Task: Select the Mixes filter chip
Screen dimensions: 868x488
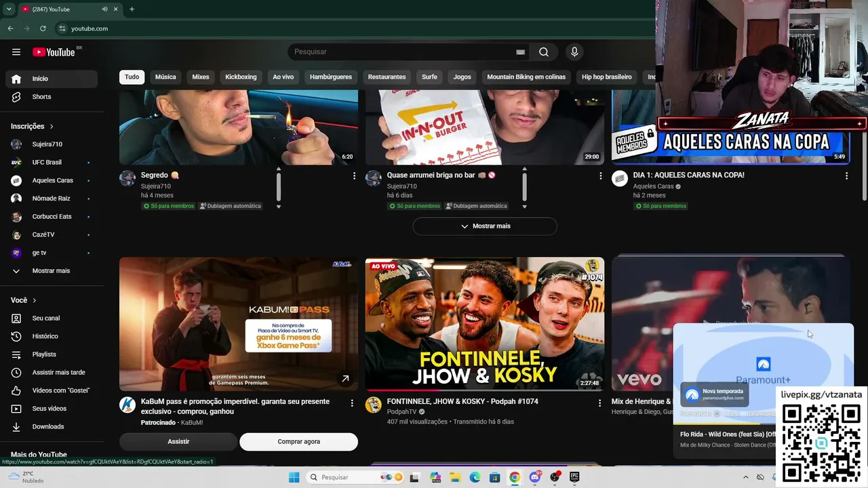Action: tap(201, 77)
